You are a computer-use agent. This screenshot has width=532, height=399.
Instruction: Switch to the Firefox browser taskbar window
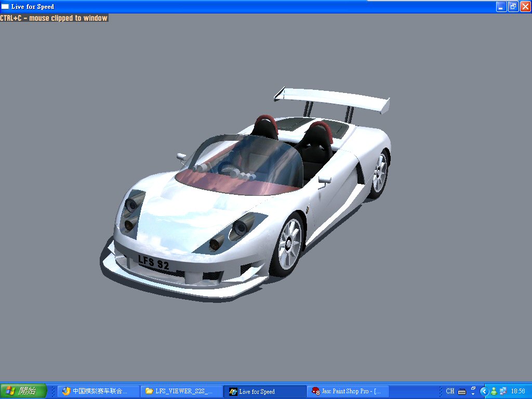[98, 391]
